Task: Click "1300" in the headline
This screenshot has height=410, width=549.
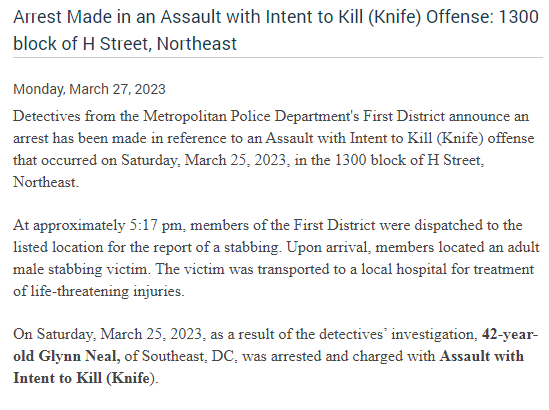Action: point(518,17)
